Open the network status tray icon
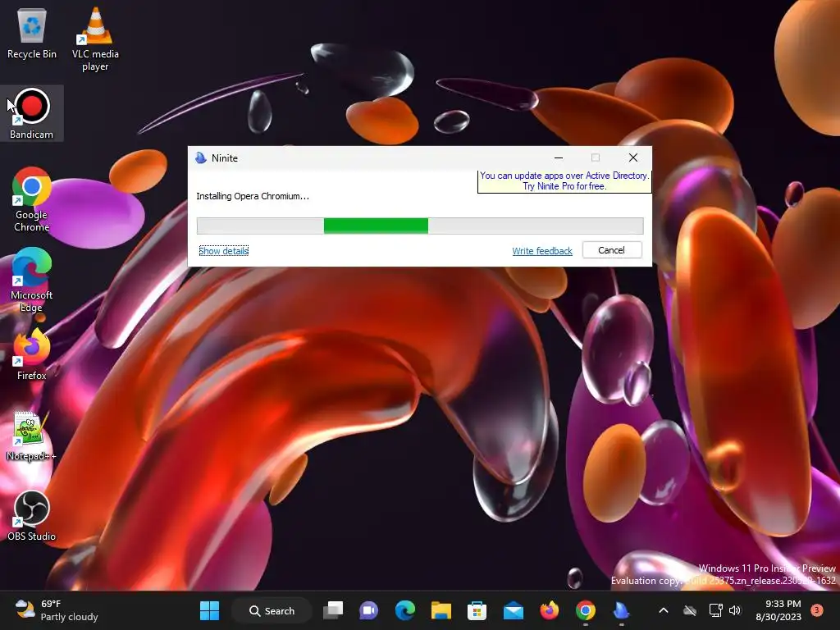Screen dimensions: 840x630 [x=715, y=610]
